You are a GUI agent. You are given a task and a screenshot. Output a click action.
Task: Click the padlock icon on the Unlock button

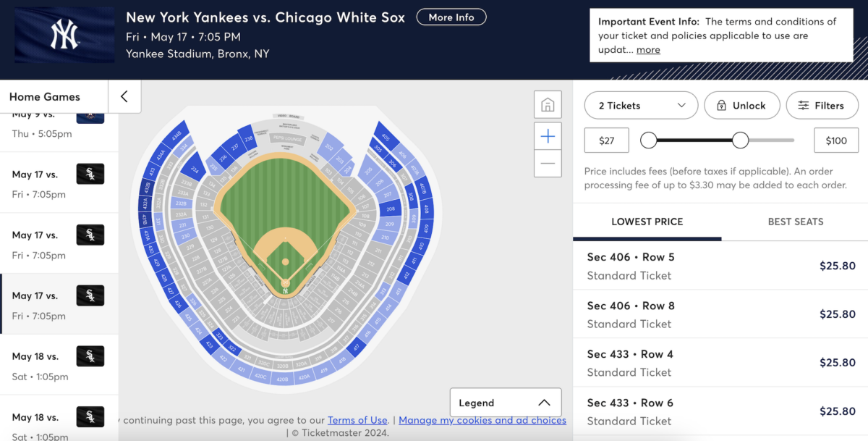(x=721, y=105)
